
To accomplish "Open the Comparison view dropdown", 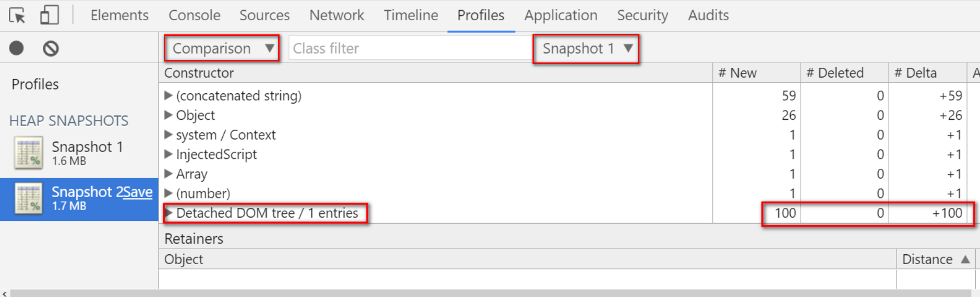I will 222,48.
